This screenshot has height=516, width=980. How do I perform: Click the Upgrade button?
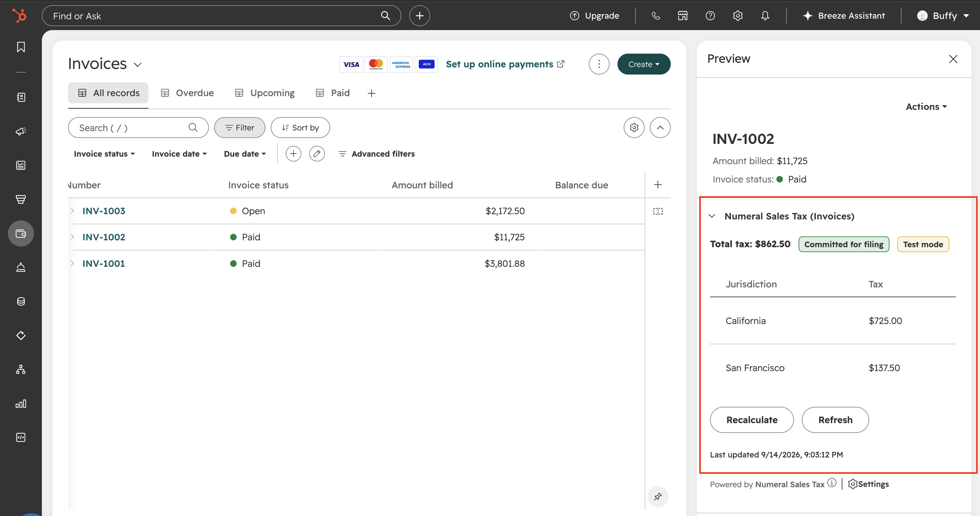coord(595,16)
